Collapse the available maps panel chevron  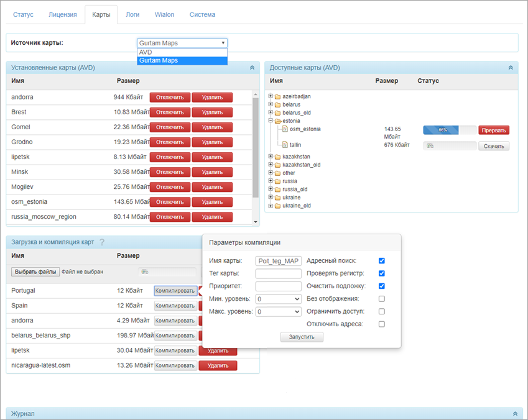click(511, 68)
